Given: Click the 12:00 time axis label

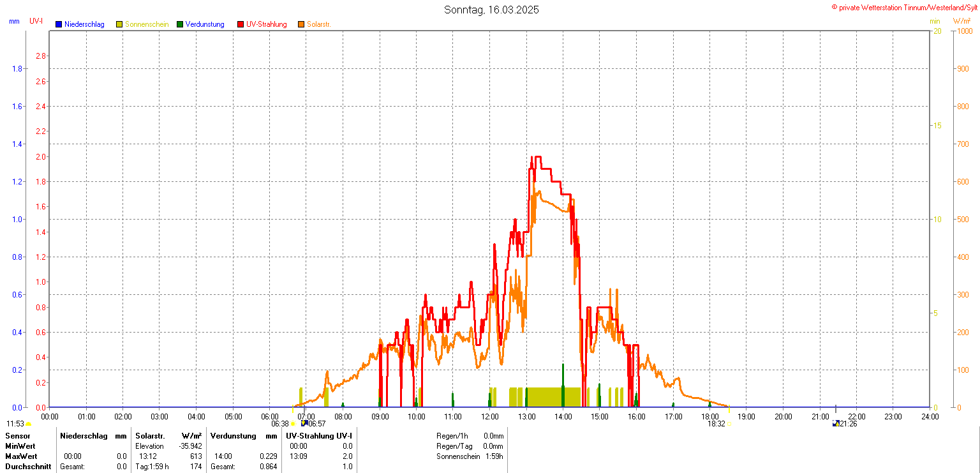Looking at the screenshot, I should coord(490,417).
